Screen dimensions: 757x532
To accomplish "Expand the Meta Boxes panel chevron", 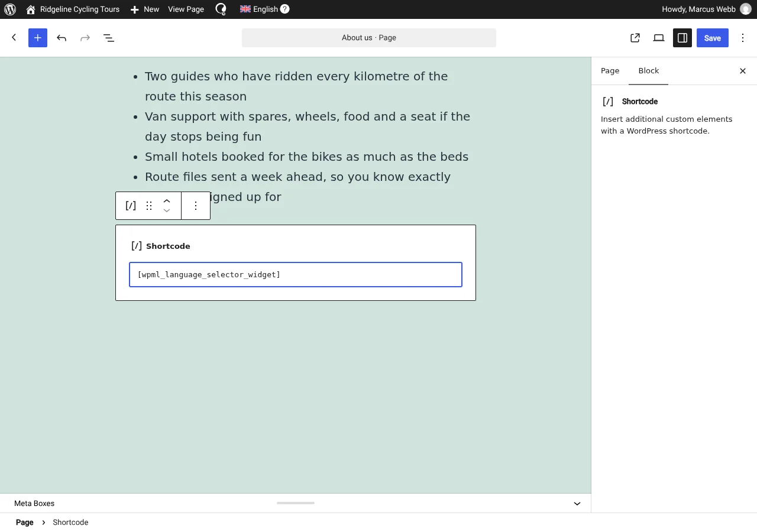I will point(577,504).
